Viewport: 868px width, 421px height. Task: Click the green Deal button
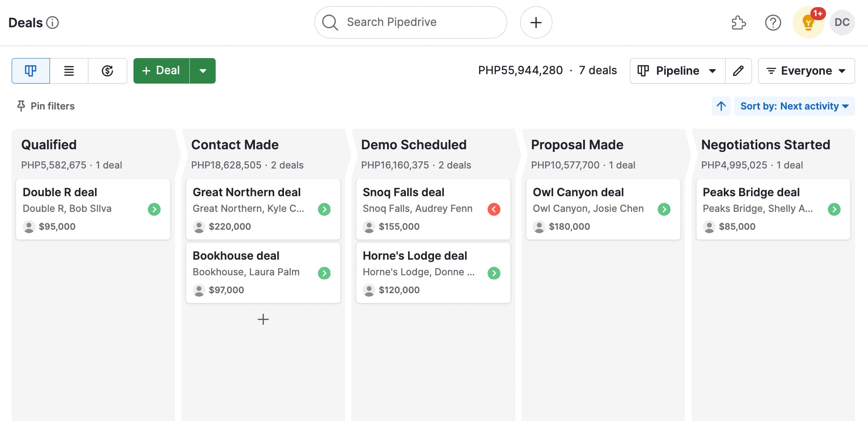tap(161, 71)
